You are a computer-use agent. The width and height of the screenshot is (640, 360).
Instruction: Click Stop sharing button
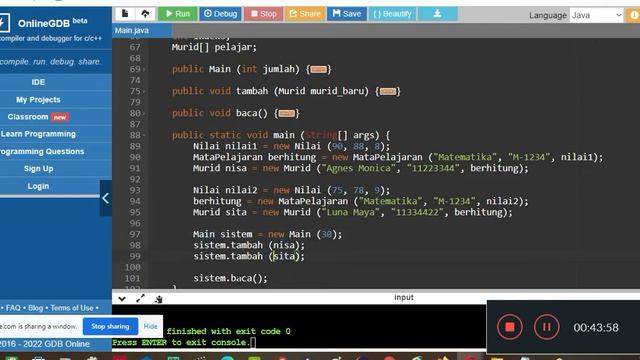(x=110, y=327)
